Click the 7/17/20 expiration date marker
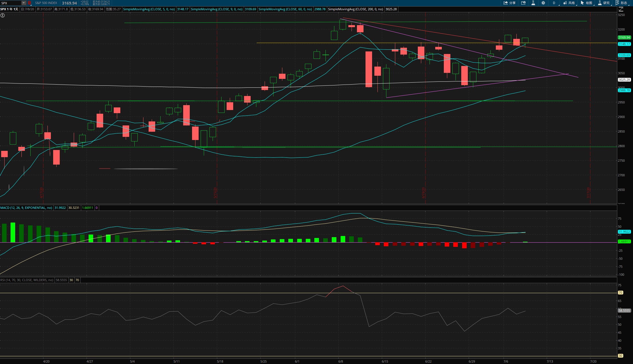 [x=588, y=193]
